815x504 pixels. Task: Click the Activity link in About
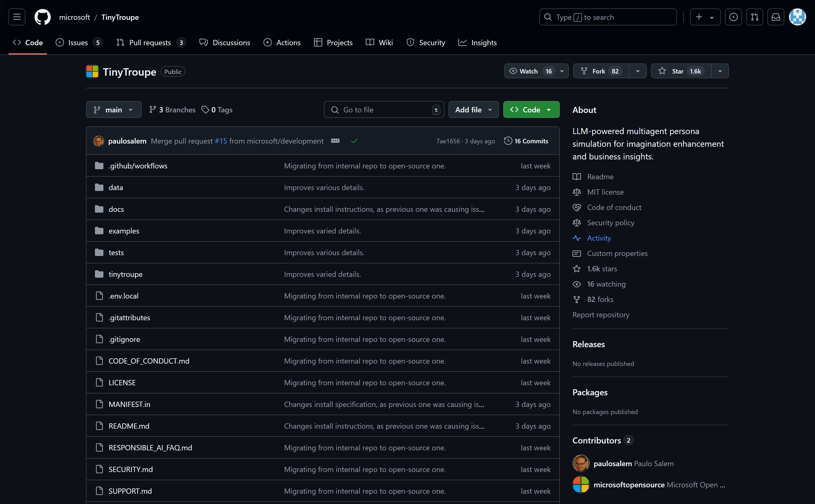pos(599,238)
